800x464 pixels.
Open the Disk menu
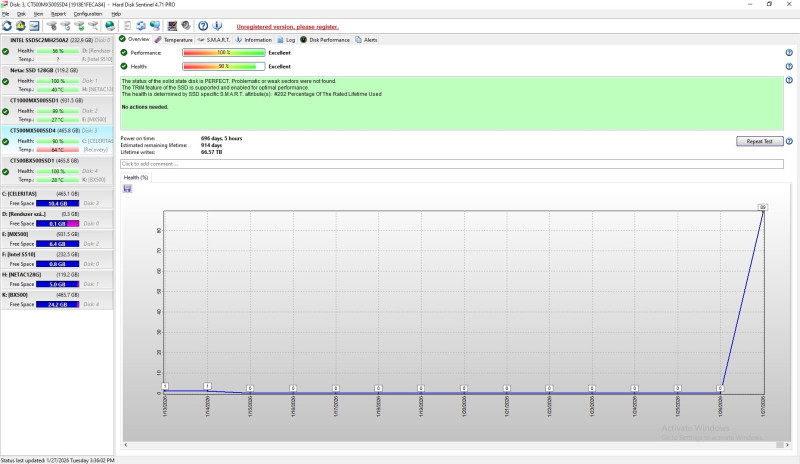[21, 14]
